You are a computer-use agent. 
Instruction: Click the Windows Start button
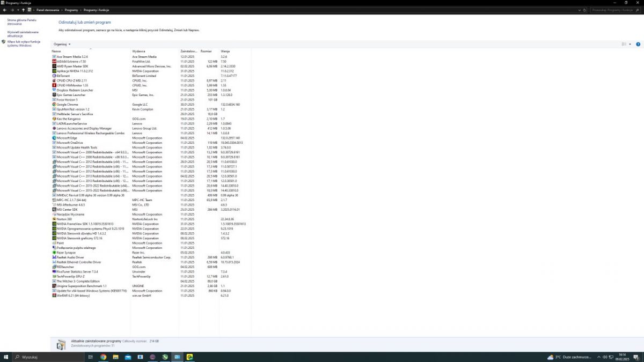tap(6, 357)
